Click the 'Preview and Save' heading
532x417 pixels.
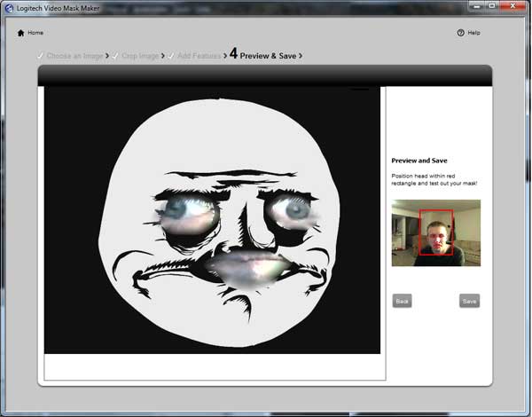click(x=419, y=161)
